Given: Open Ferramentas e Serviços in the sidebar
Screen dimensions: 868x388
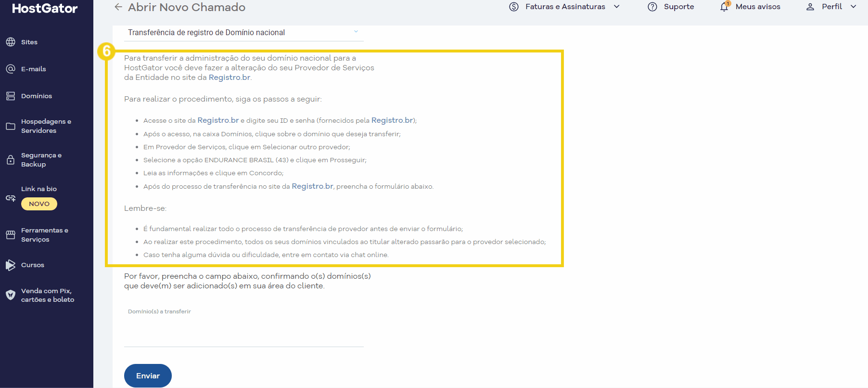Looking at the screenshot, I should pos(45,235).
